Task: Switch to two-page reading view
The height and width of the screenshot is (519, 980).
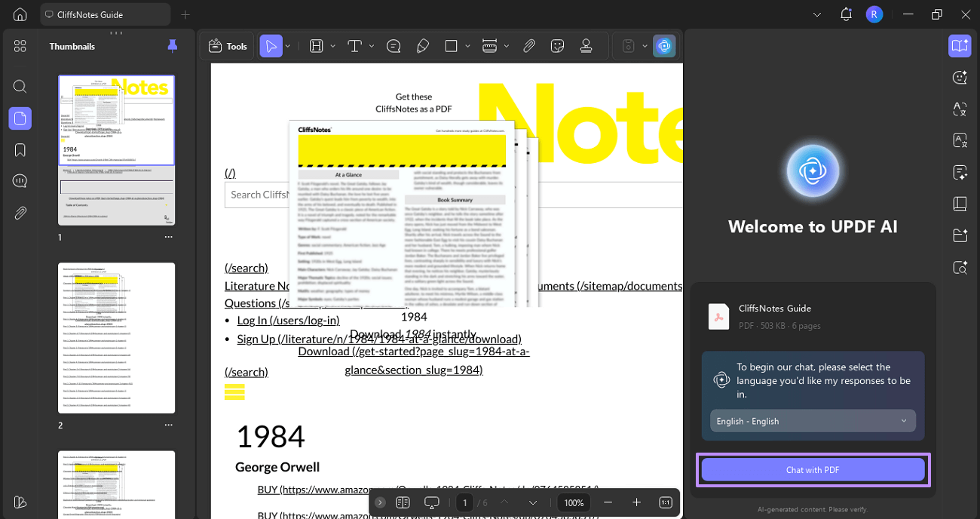Action: 403,502
